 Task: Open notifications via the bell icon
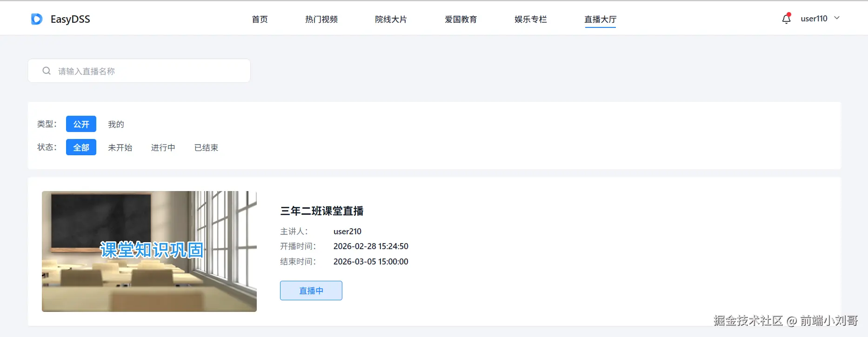(x=787, y=19)
